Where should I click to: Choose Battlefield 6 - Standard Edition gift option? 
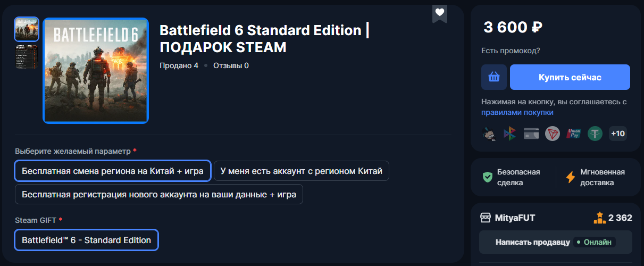pyautogui.click(x=86, y=240)
